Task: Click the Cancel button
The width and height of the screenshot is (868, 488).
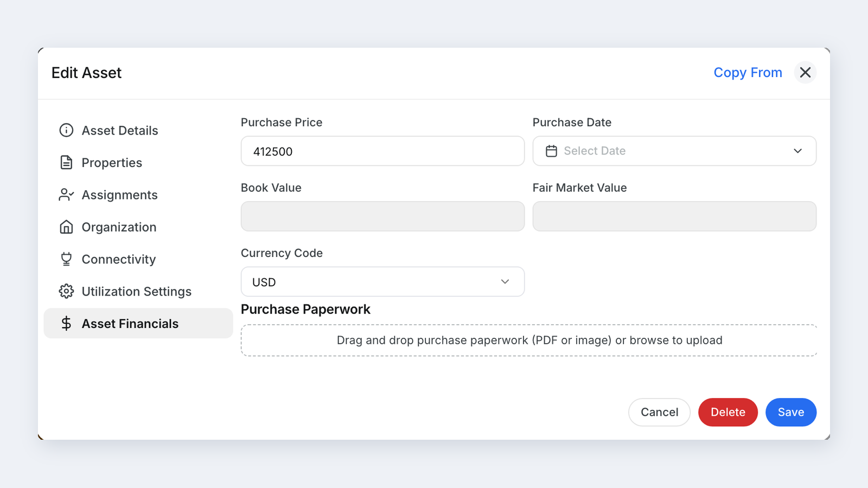Action: (x=659, y=412)
